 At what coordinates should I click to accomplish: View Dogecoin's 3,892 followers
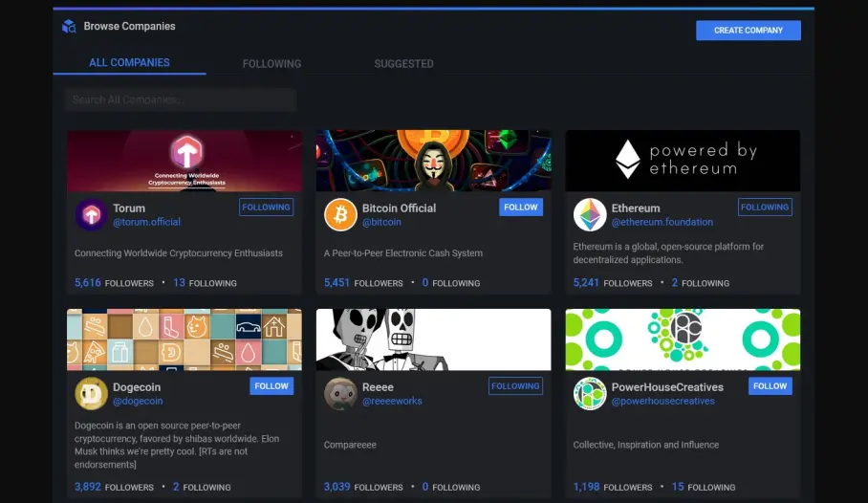pyautogui.click(x=114, y=487)
